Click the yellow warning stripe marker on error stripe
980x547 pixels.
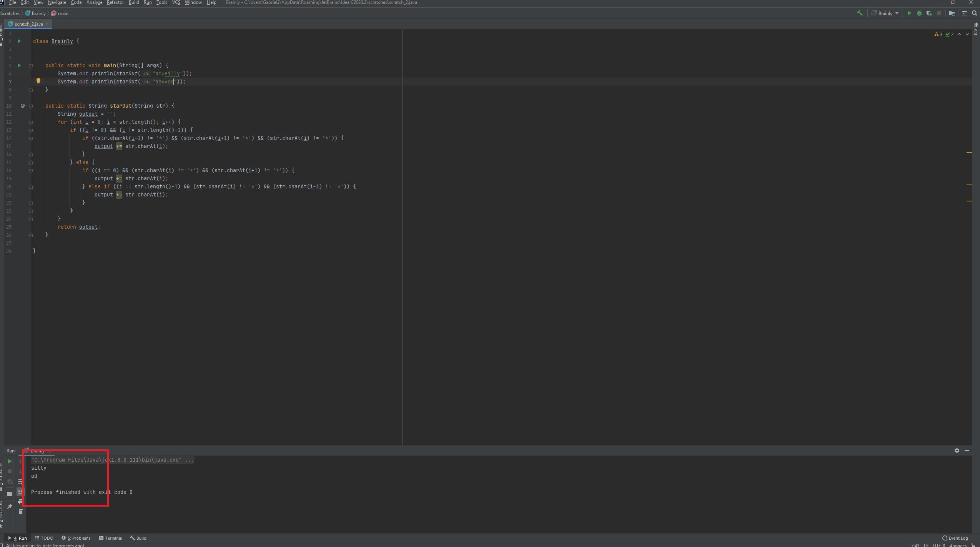tap(969, 153)
